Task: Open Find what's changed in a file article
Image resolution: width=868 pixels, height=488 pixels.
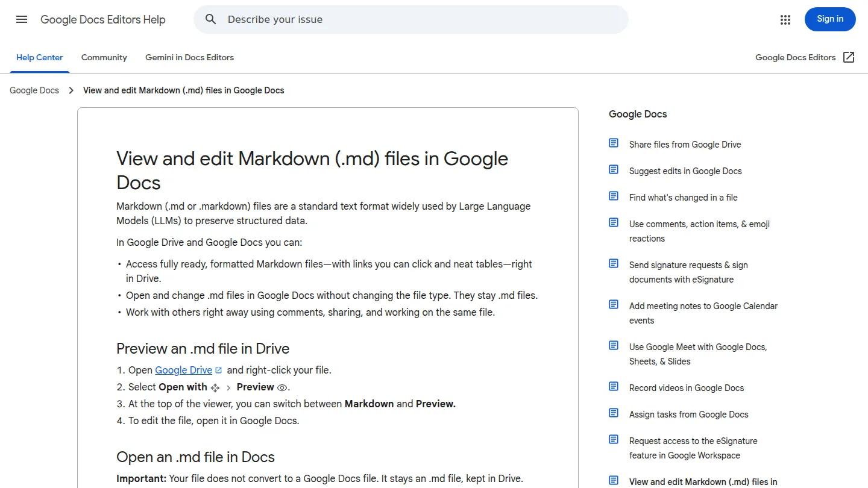Action: coord(684,198)
